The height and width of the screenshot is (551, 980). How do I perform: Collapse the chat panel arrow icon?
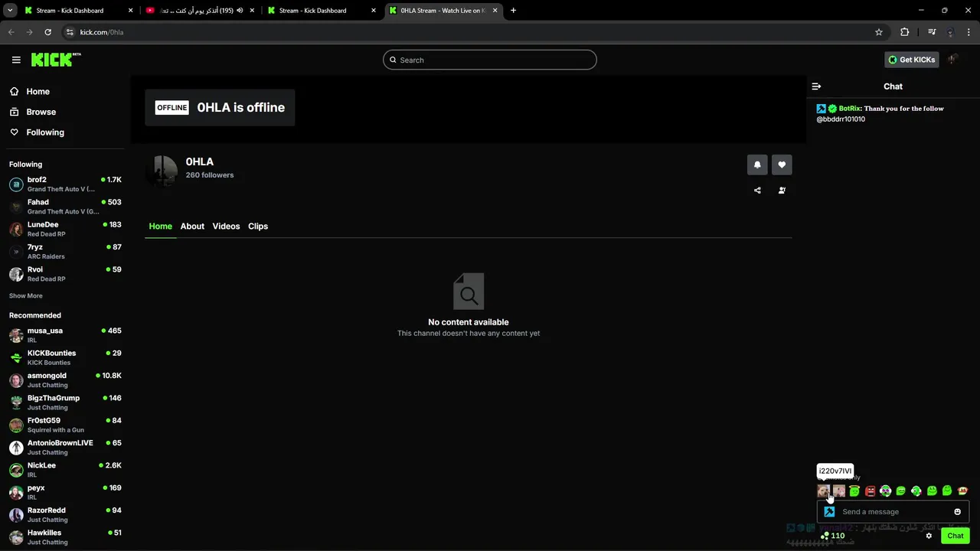tap(816, 86)
